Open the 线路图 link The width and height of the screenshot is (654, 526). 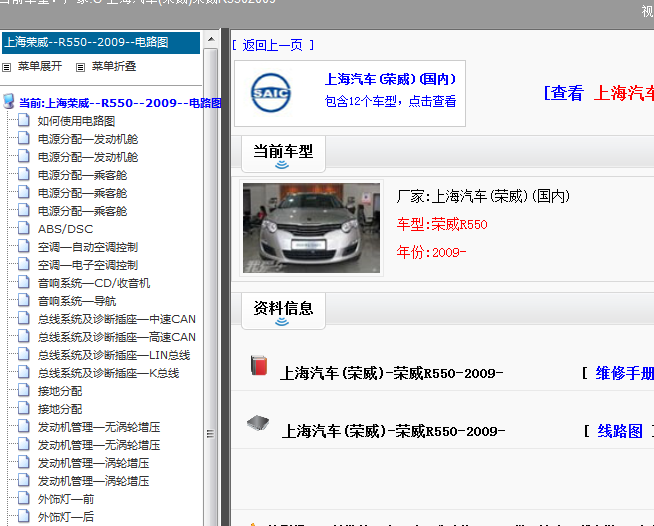[620, 431]
